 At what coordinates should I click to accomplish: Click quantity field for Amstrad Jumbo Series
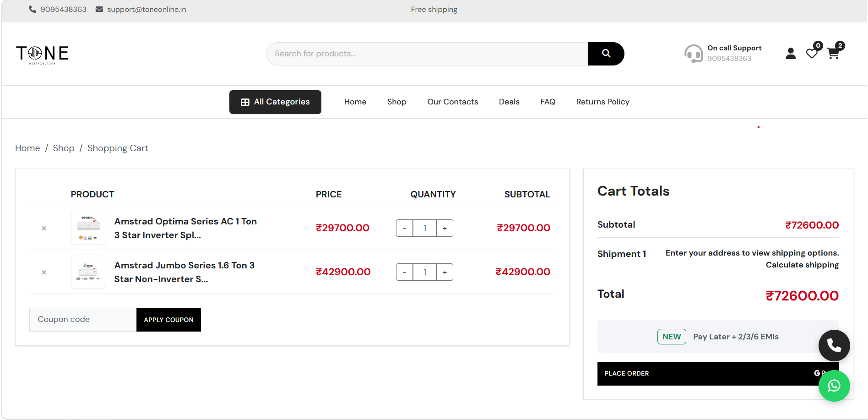(x=424, y=272)
